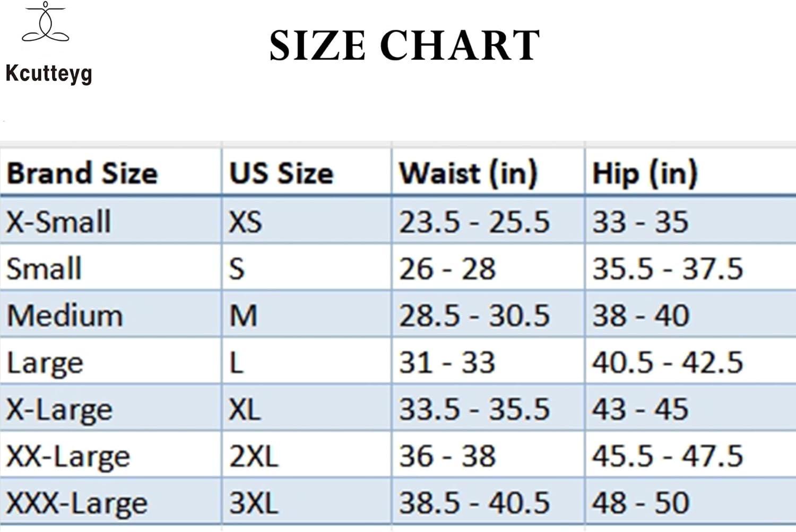Screen dimensions: 796x532
Task: Select the 43 - 45 hip cell
Action: pos(640,409)
